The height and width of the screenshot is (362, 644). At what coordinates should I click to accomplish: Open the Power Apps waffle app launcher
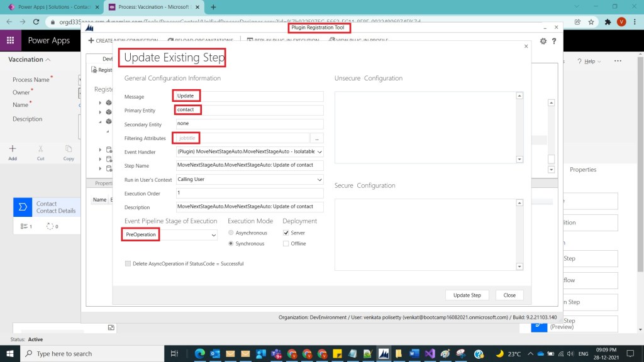coord(10,40)
